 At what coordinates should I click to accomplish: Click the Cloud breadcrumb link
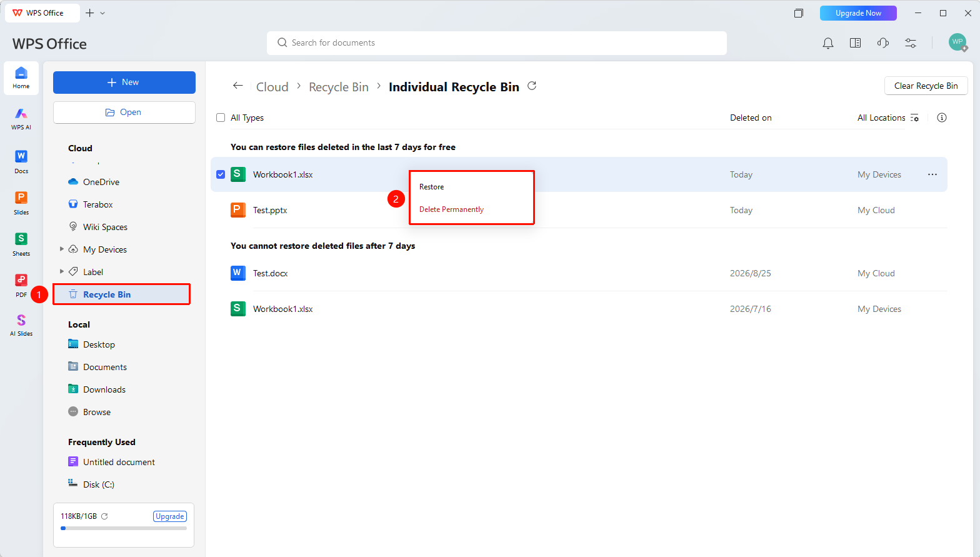pos(272,87)
